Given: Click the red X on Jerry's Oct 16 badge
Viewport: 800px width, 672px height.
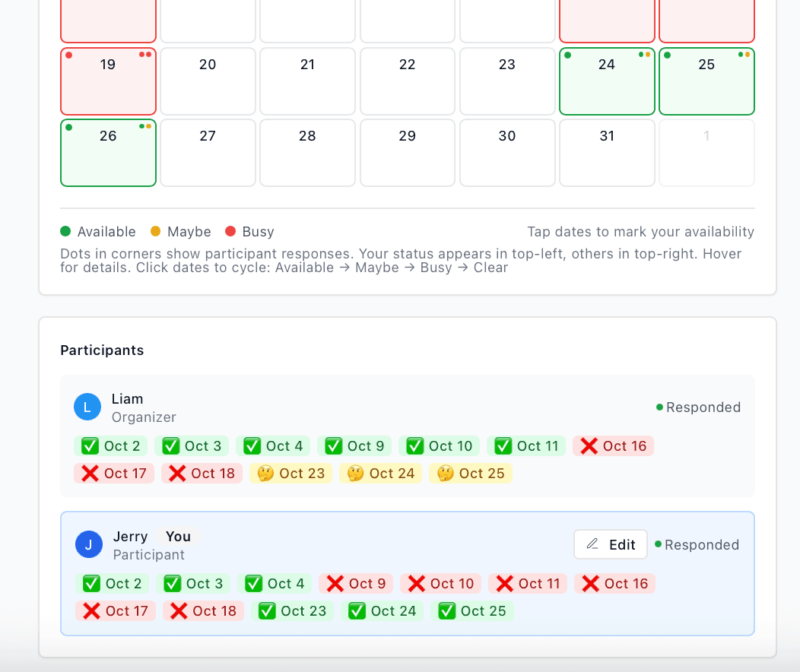Looking at the screenshot, I should [591, 583].
